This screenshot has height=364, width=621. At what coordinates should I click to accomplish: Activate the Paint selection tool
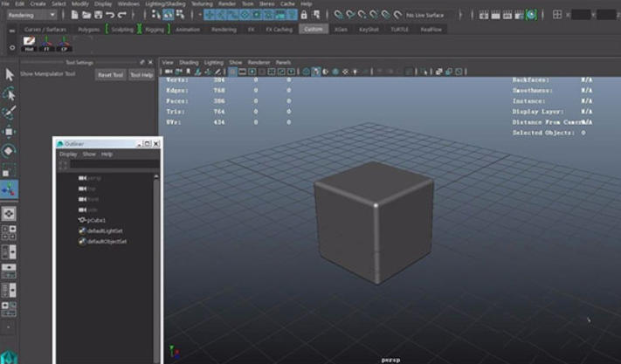point(9,113)
